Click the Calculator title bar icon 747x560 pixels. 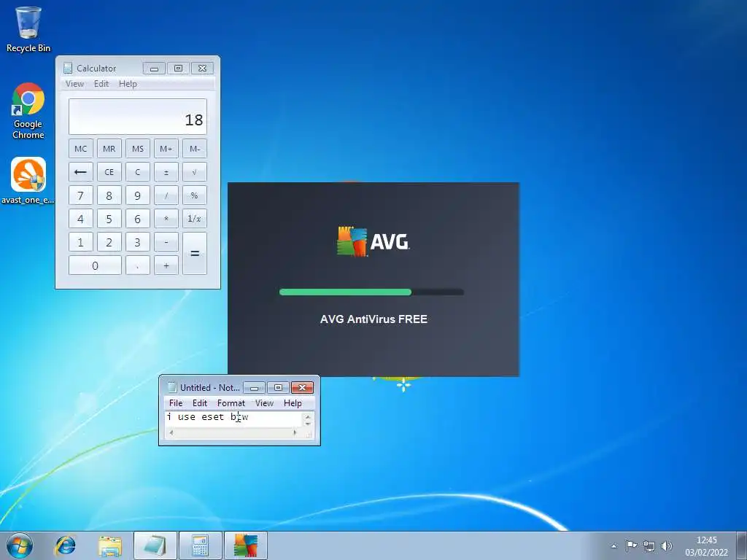[x=68, y=68]
